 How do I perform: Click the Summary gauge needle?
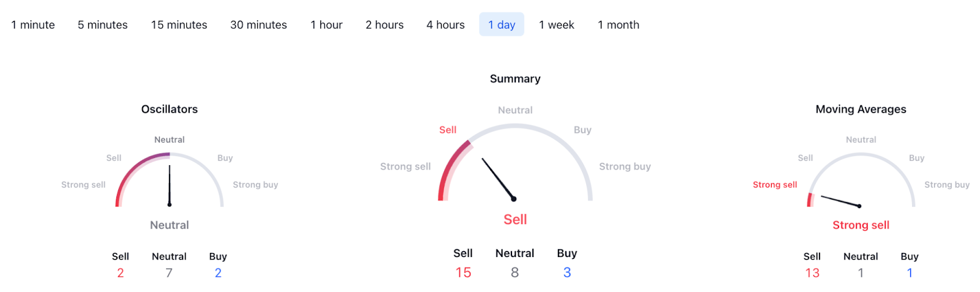point(498,179)
